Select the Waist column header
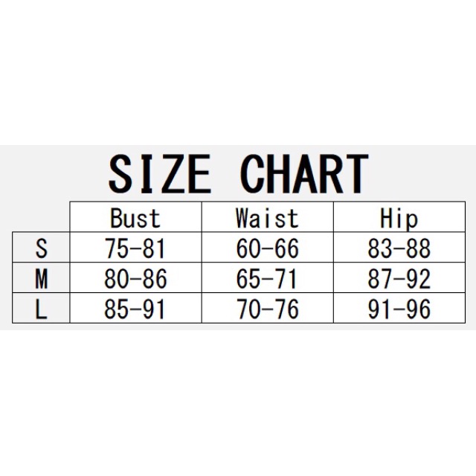Viewport: 476px width, 476px height. (x=268, y=216)
